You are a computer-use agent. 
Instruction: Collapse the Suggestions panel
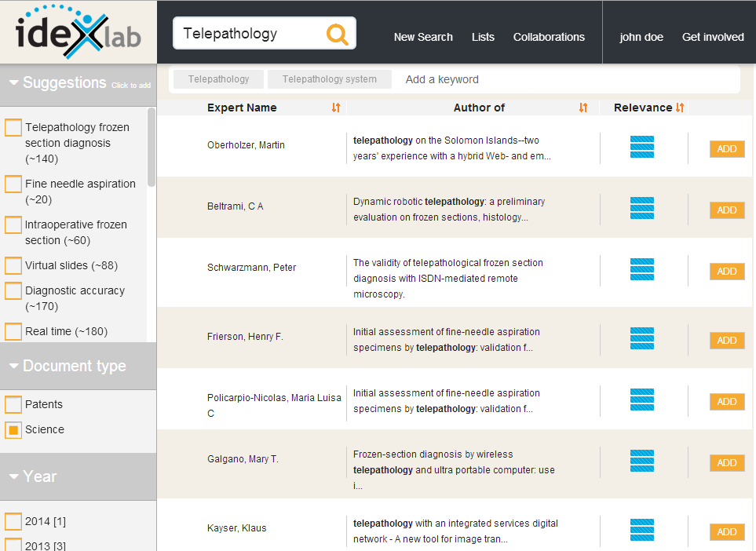point(14,83)
